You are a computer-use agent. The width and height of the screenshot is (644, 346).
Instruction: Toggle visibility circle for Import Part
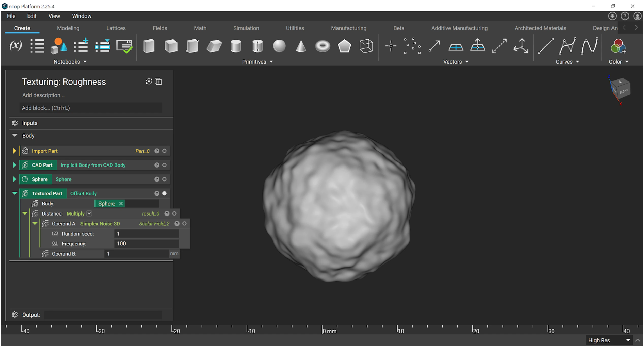165,151
